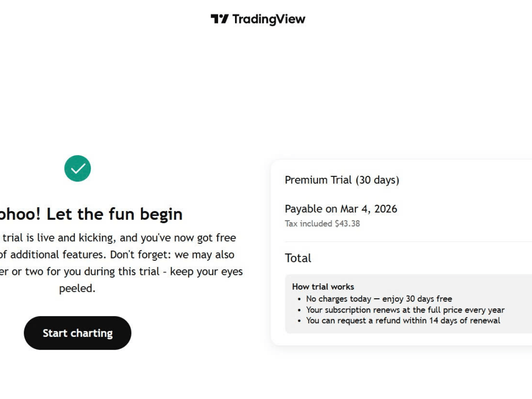The width and height of the screenshot is (532, 399).
Task: Click the Mar 4, 2026 payable date
Action: (369, 209)
